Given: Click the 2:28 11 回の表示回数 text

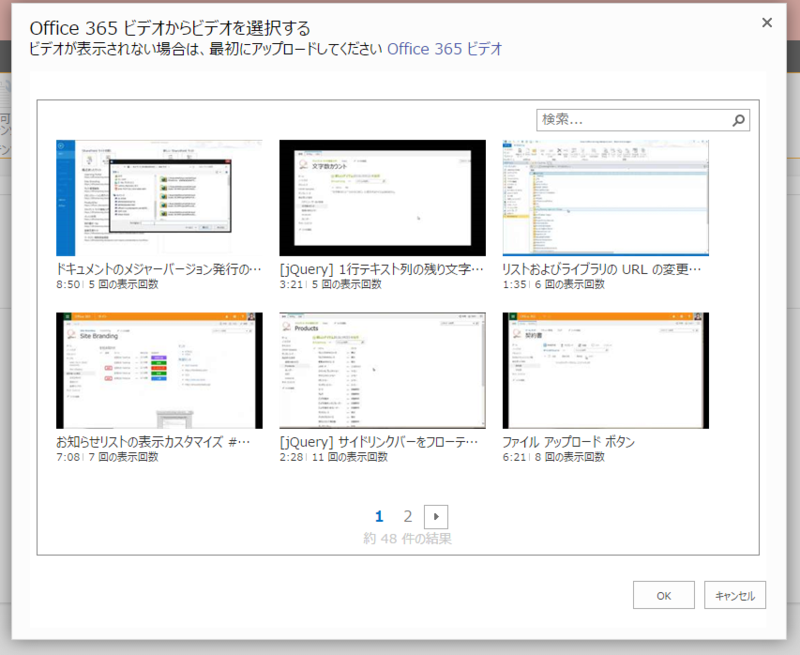Looking at the screenshot, I should 334,457.
